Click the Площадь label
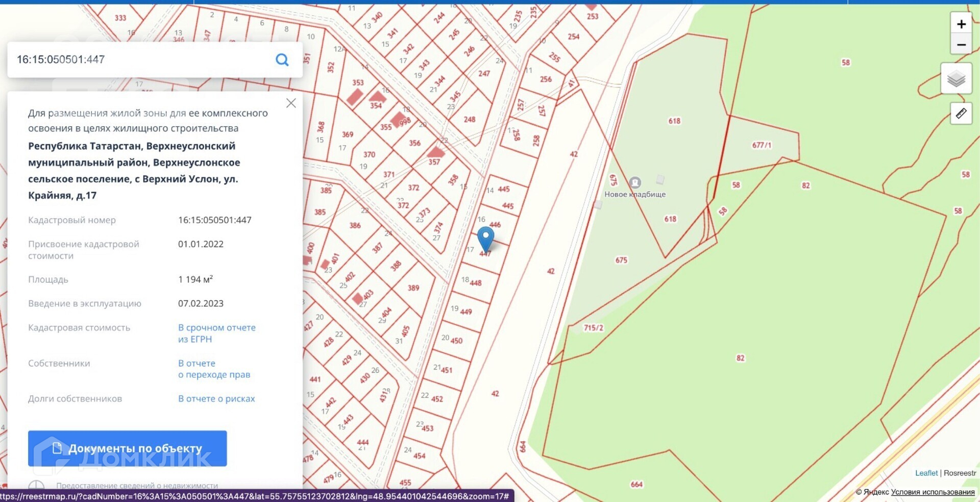Screen dimensions: 980x502 (48, 280)
